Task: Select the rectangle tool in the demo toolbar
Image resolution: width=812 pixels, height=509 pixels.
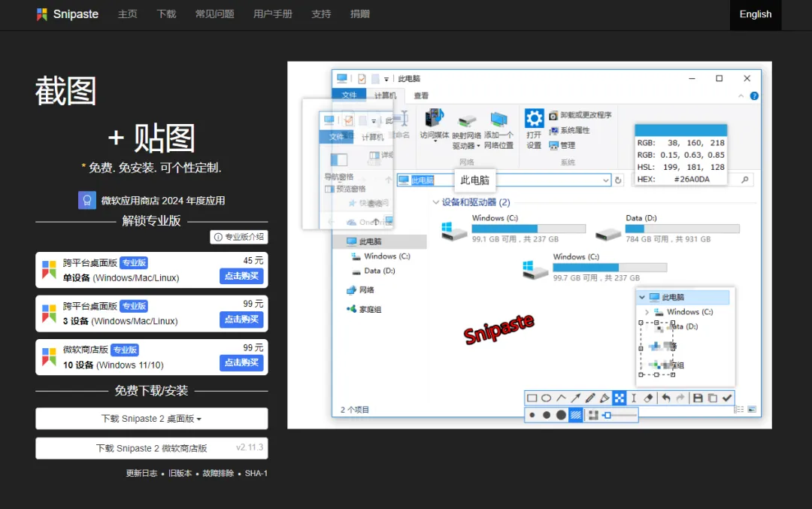Action: click(532, 398)
